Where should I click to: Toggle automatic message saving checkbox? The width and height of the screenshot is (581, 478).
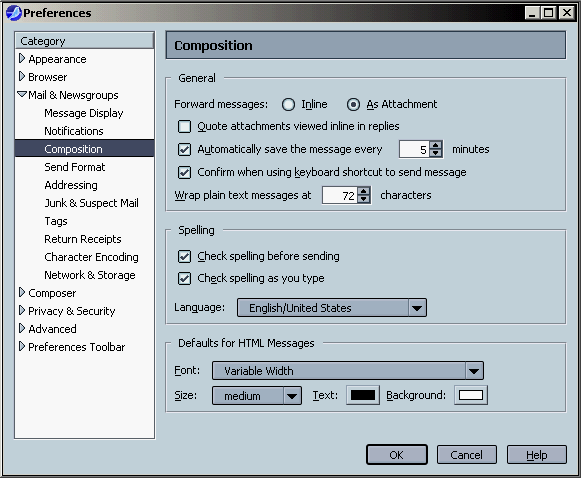coord(184,149)
